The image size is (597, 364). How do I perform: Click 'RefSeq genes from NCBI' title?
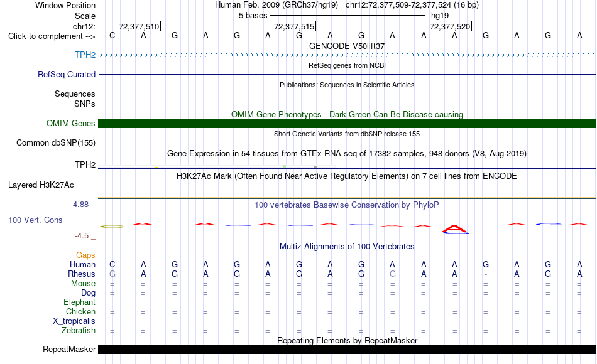pyautogui.click(x=347, y=65)
